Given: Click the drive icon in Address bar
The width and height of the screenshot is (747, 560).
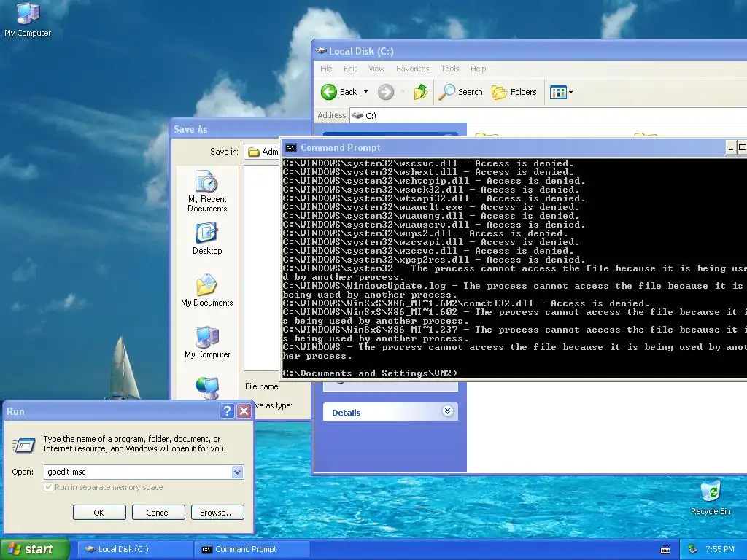Looking at the screenshot, I should pyautogui.click(x=357, y=115).
